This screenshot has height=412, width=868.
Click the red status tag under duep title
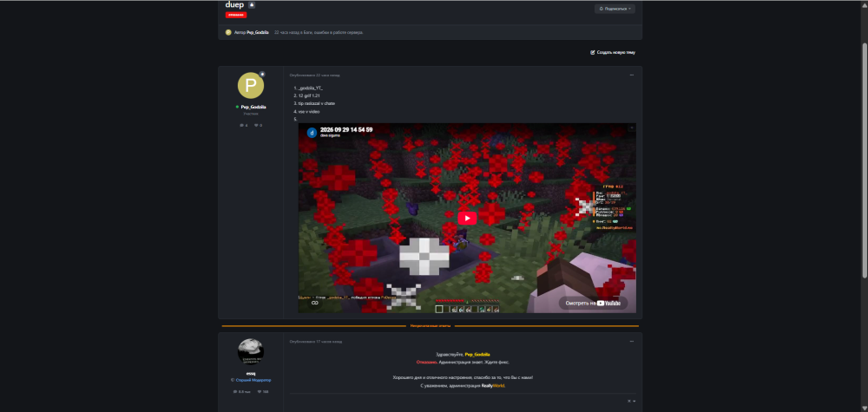[236, 15]
